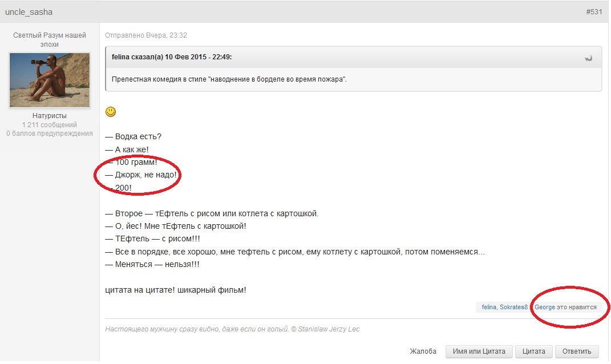
Task: Select the line ТЕфтель — с рисом!!!
Action: [x=153, y=238]
